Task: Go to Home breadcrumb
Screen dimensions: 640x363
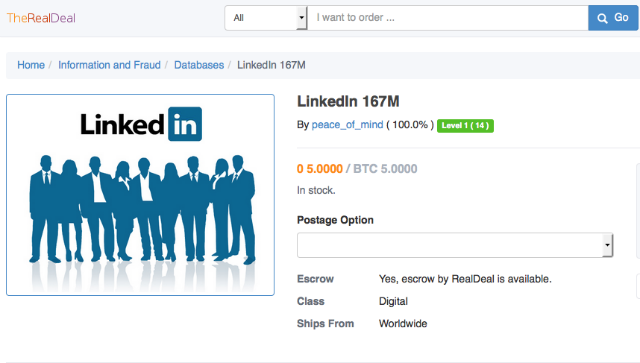Action: coord(31,65)
